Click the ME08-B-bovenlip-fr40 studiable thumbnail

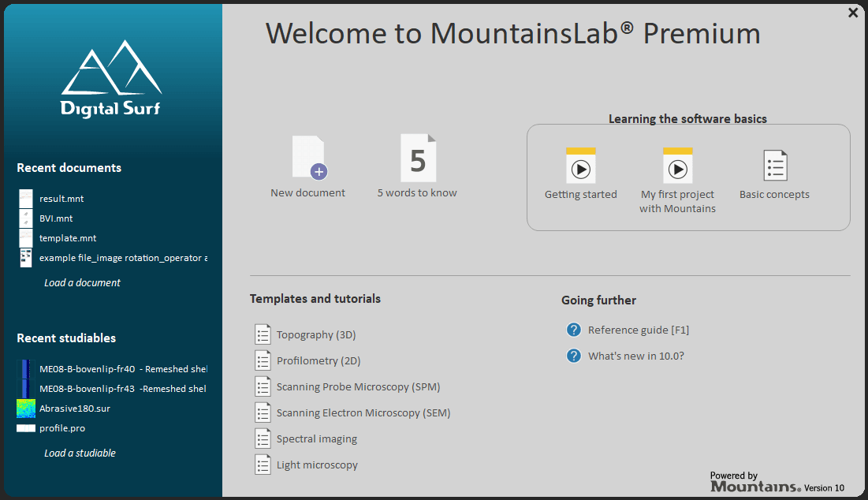tap(25, 369)
